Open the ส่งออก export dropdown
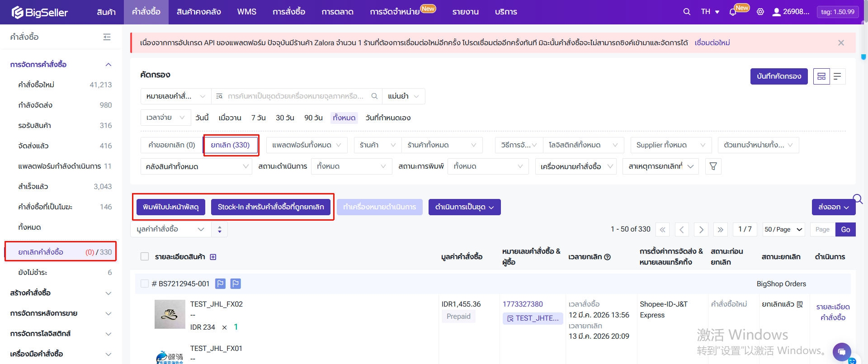Image resolution: width=868 pixels, height=364 pixels. [833, 207]
